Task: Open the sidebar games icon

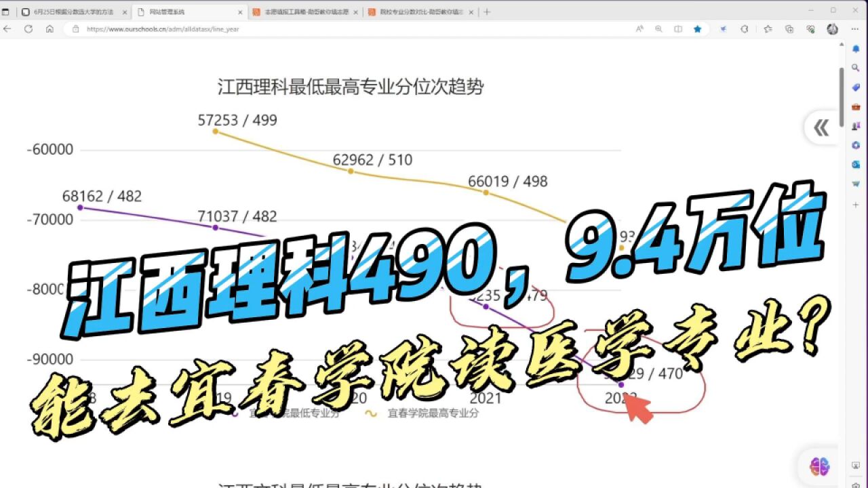Action: pyautogui.click(x=856, y=125)
